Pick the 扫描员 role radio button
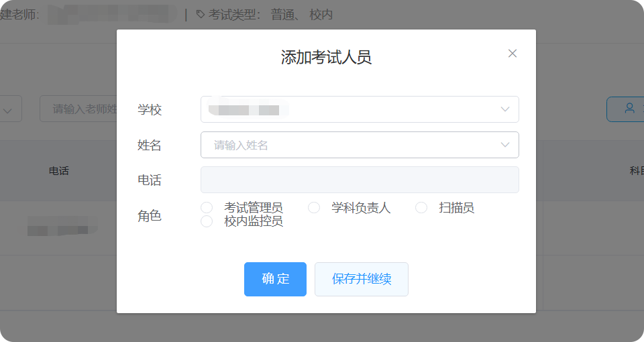The width and height of the screenshot is (644, 342). (421, 208)
